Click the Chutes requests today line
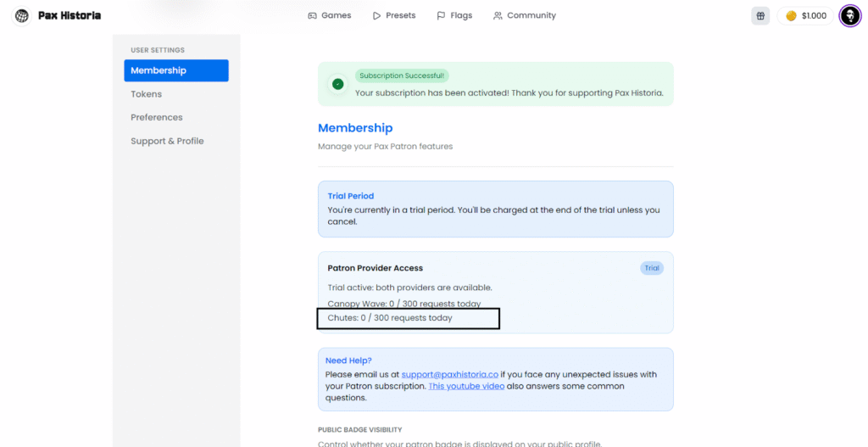Screen dimensions: 868x447 click(x=390, y=318)
